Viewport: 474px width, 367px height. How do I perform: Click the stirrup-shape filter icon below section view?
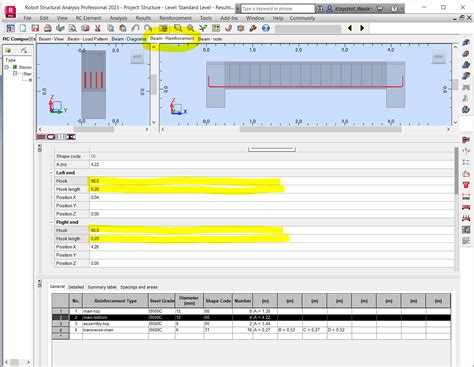(x=51, y=137)
